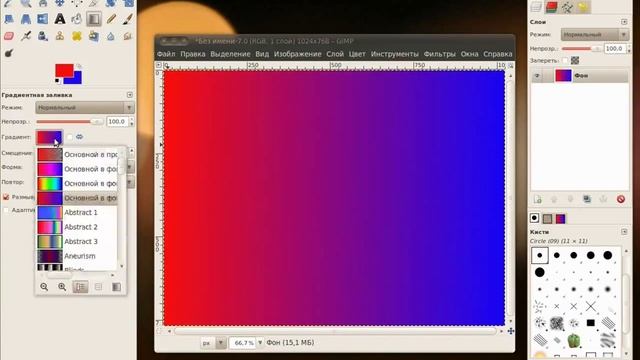Image resolution: width=640 pixels, height=360 pixels.
Task: Choose the Abstract 3 gradient
Action: coord(77,242)
